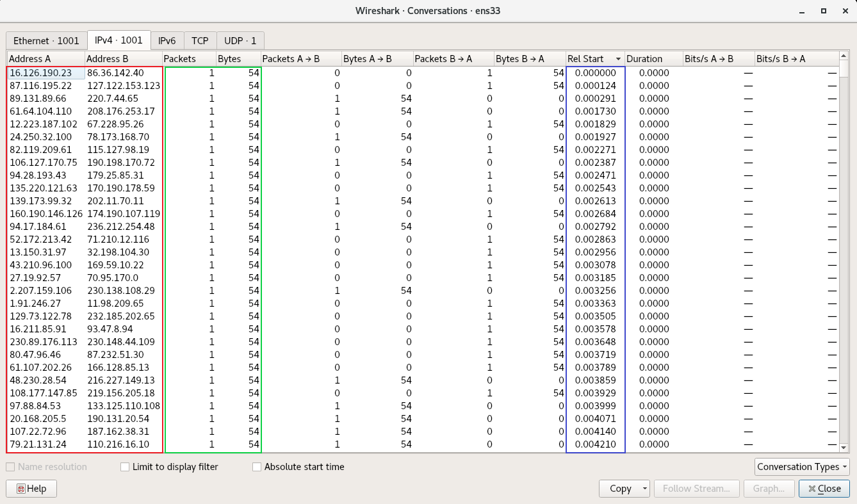Switch to the TCP tab
The height and width of the screenshot is (504, 857).
tap(200, 40)
